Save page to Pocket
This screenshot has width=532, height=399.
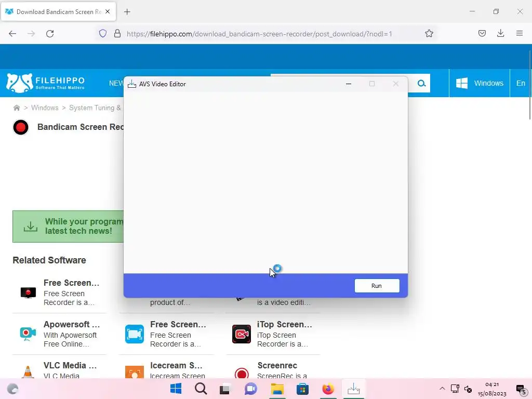click(x=482, y=33)
